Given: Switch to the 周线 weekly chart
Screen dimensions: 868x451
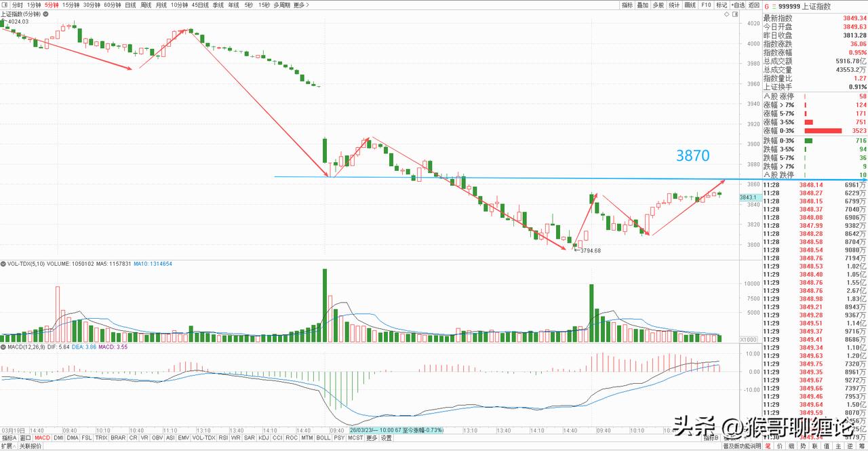Looking at the screenshot, I should (145, 5).
